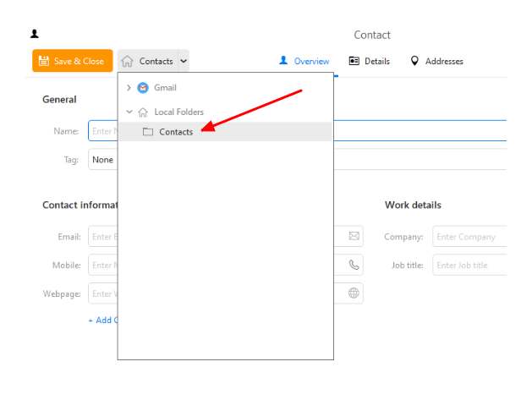Click the contact person icon at top left
This screenshot has width=532, height=400.
35,34
